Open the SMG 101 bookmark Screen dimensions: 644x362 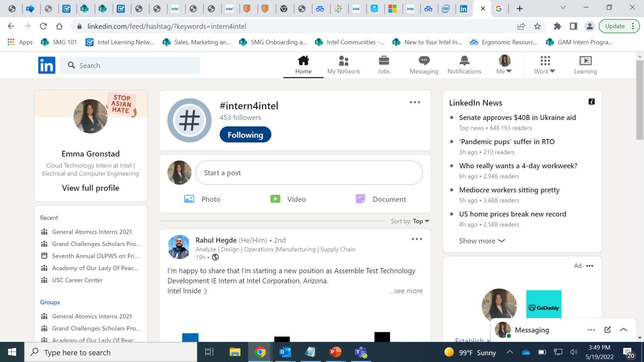click(x=59, y=42)
